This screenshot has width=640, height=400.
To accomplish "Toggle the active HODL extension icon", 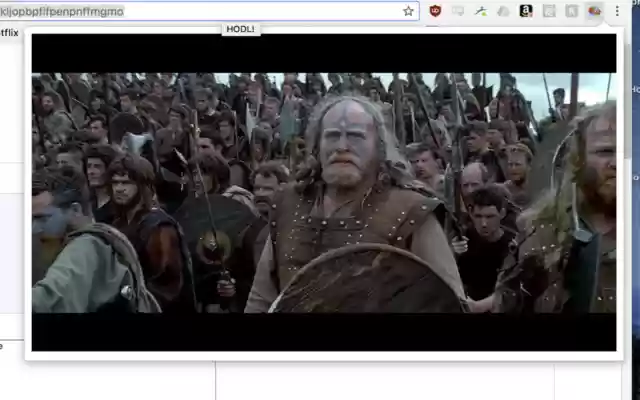I will coord(594,11).
